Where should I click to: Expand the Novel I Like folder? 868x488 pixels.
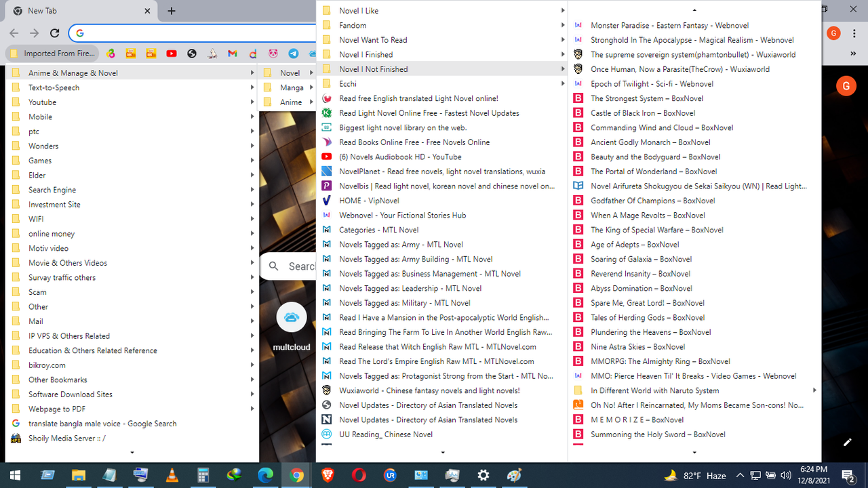443,11
